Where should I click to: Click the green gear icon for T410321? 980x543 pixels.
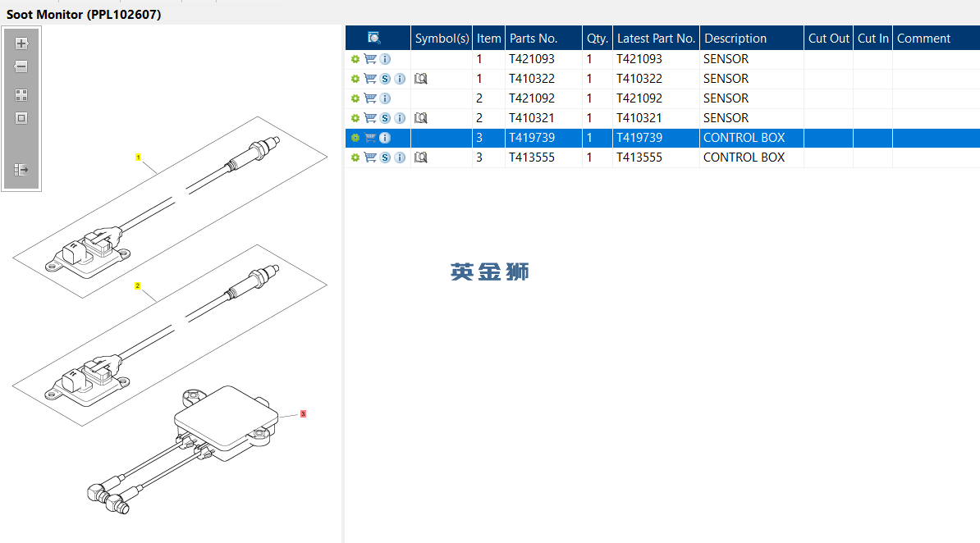click(x=355, y=118)
